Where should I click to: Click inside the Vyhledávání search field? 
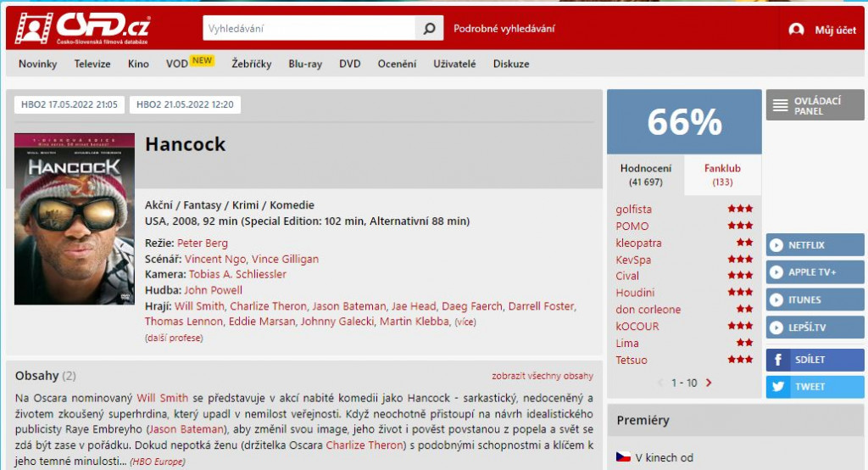coord(309,28)
